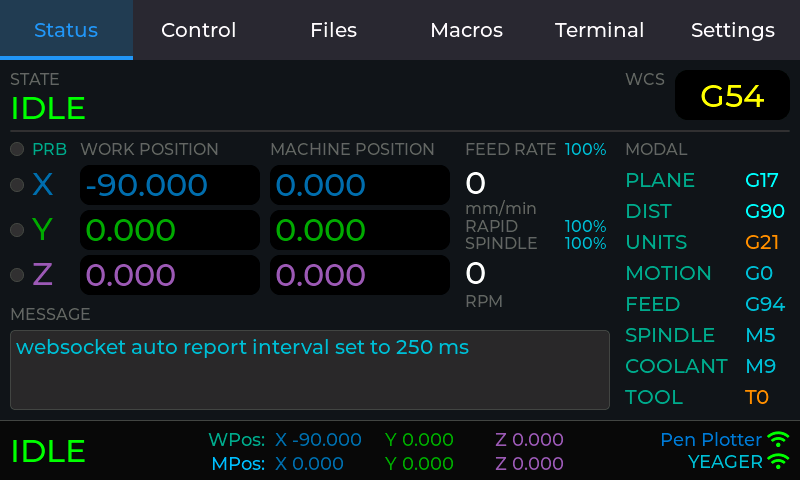Select Z work position 0.000 field
Screen dimensions: 800x480
(x=170, y=275)
